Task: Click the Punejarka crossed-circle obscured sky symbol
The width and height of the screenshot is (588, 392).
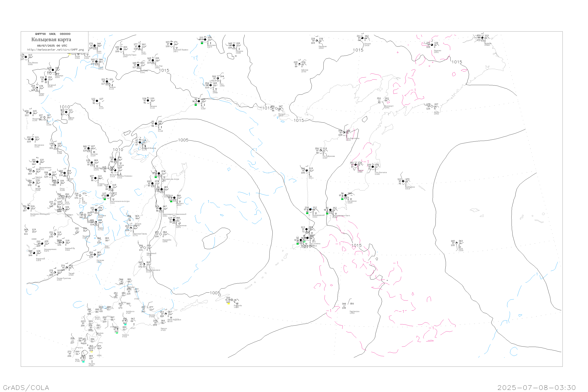Action: click(232, 300)
